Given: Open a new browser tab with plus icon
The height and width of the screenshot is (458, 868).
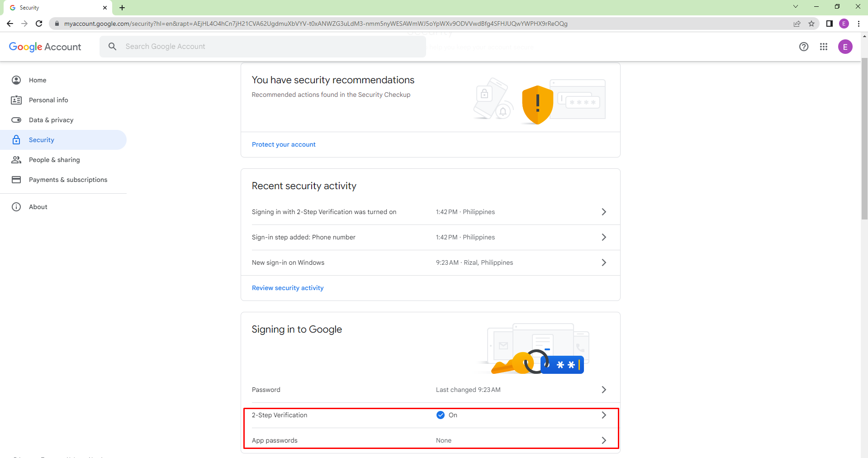Looking at the screenshot, I should tap(122, 8).
